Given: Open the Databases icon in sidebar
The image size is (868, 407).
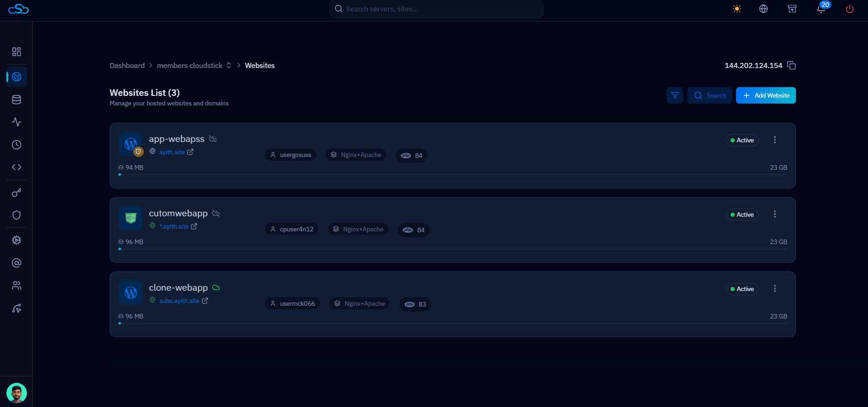Looking at the screenshot, I should 16,99.
